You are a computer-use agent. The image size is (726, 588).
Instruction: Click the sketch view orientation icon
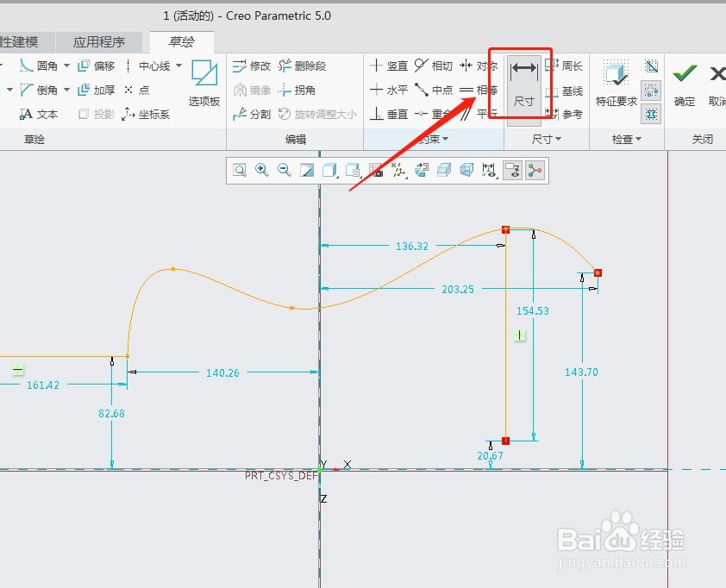[x=422, y=171]
